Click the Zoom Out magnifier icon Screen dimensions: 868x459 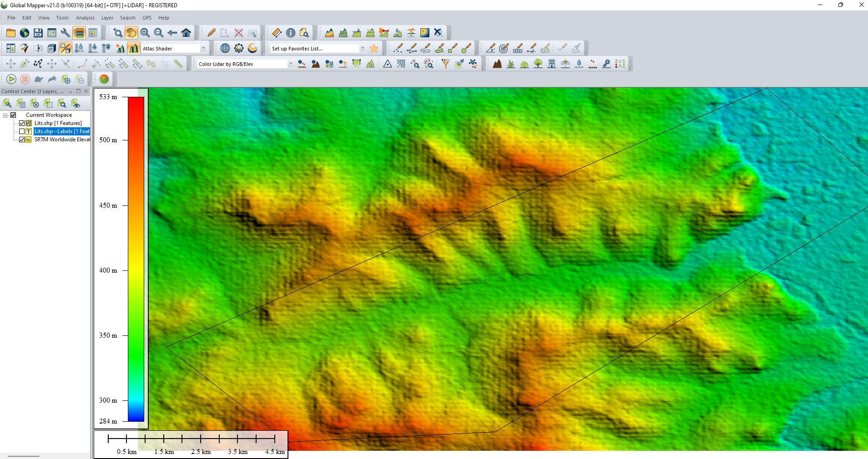pos(159,33)
